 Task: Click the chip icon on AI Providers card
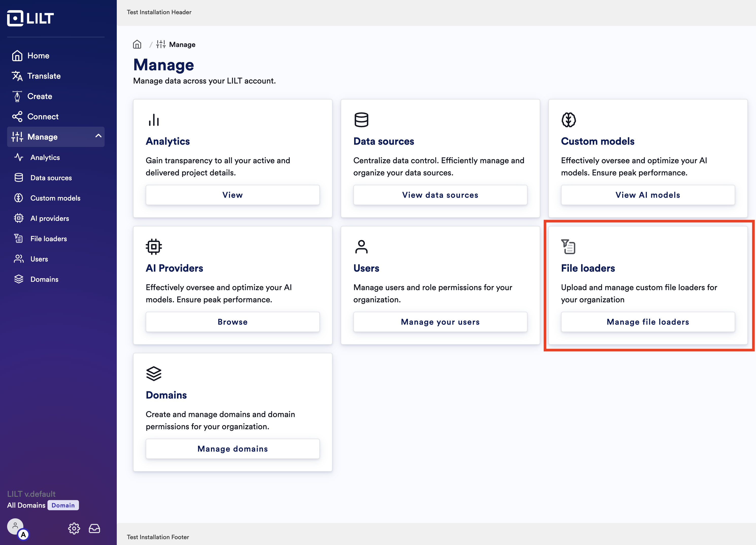(154, 247)
